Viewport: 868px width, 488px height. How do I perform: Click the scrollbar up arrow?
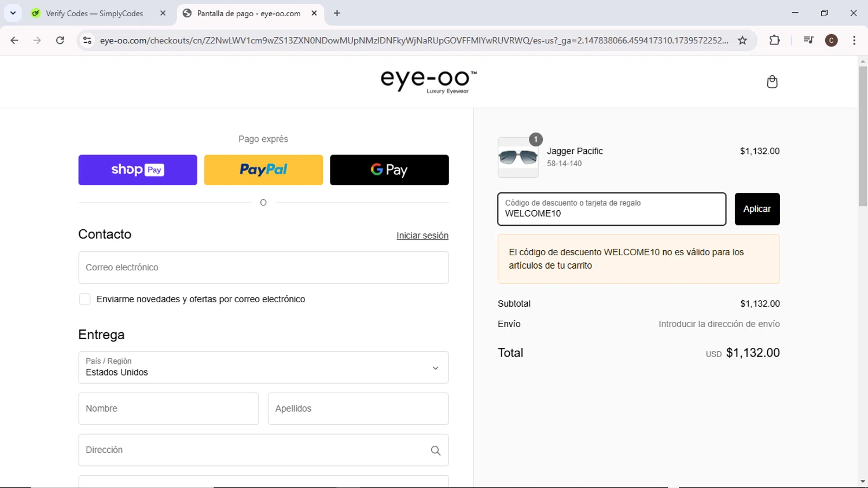pos(863,61)
